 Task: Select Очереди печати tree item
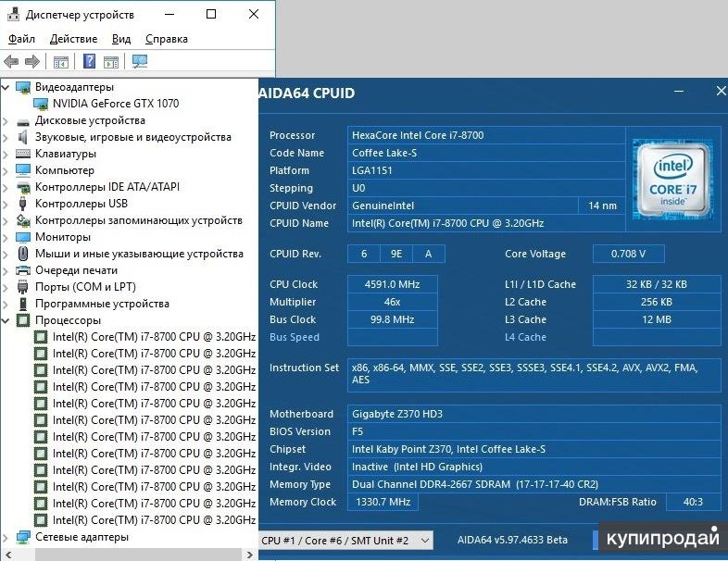[x=76, y=270]
